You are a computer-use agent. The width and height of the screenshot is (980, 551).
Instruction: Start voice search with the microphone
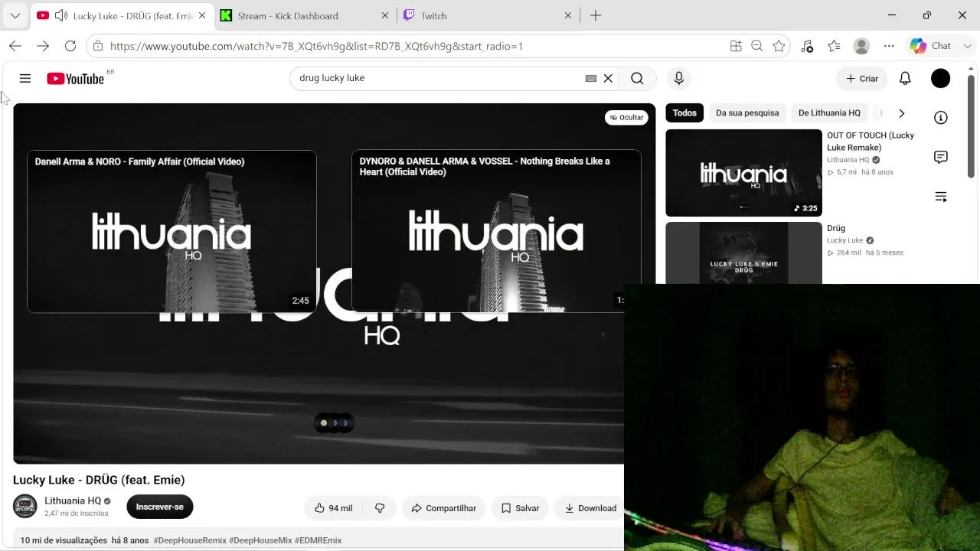point(678,78)
